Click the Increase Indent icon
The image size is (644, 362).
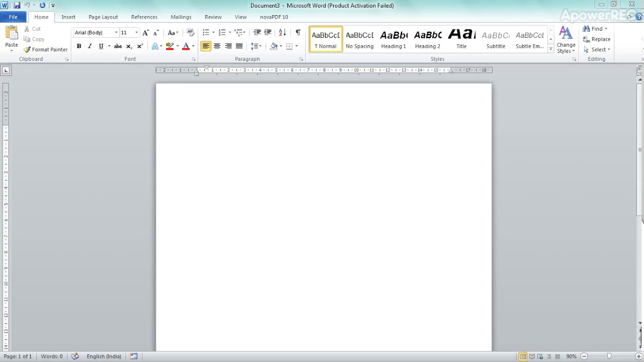pos(268,33)
